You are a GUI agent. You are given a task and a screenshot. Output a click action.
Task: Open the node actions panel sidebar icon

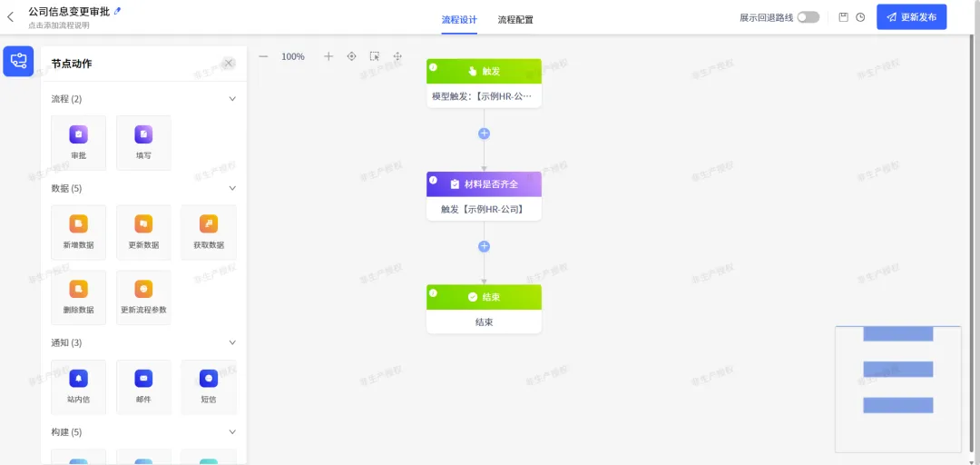[x=18, y=62]
